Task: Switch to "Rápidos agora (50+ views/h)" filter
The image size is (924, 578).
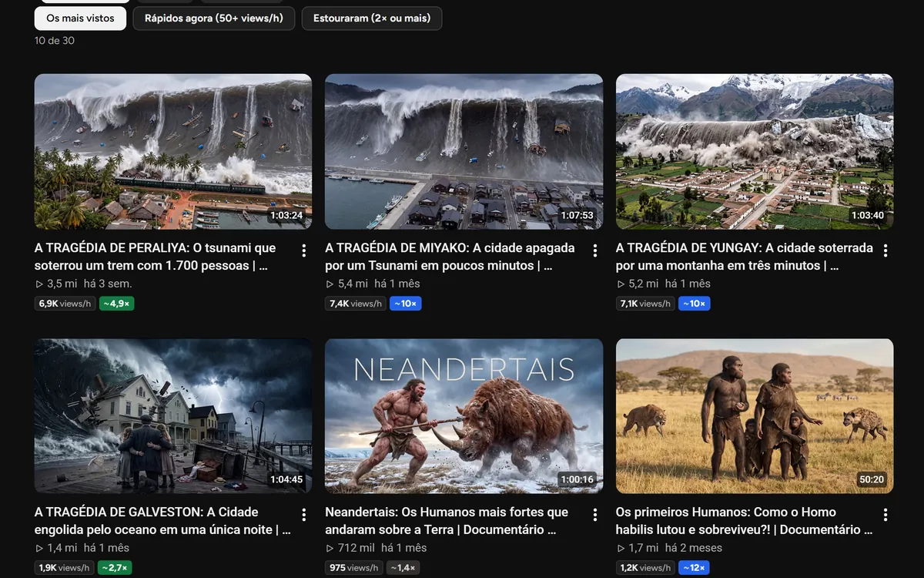Action: pyautogui.click(x=214, y=18)
